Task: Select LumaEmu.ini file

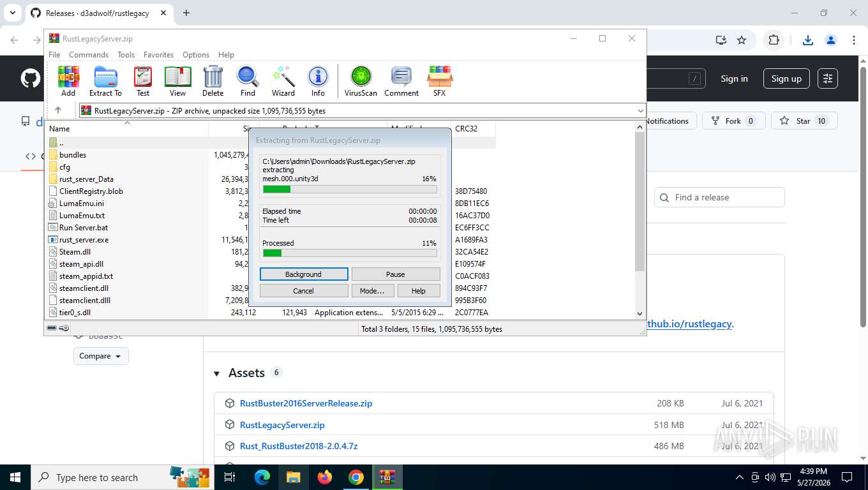Action: click(x=82, y=204)
